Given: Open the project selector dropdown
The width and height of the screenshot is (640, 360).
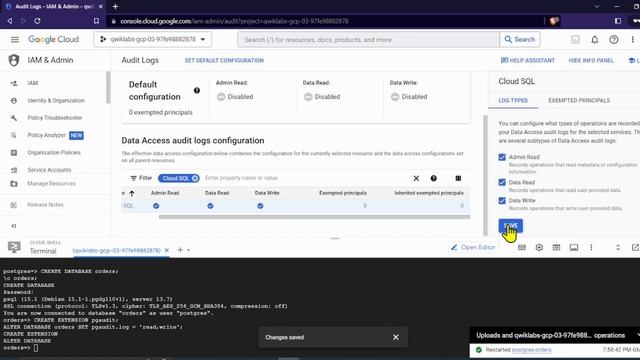Looking at the screenshot, I should 153,40.
